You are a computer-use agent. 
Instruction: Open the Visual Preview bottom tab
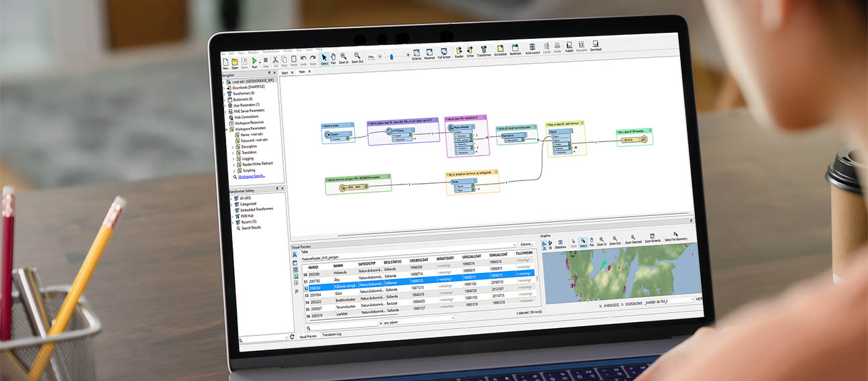[309, 335]
